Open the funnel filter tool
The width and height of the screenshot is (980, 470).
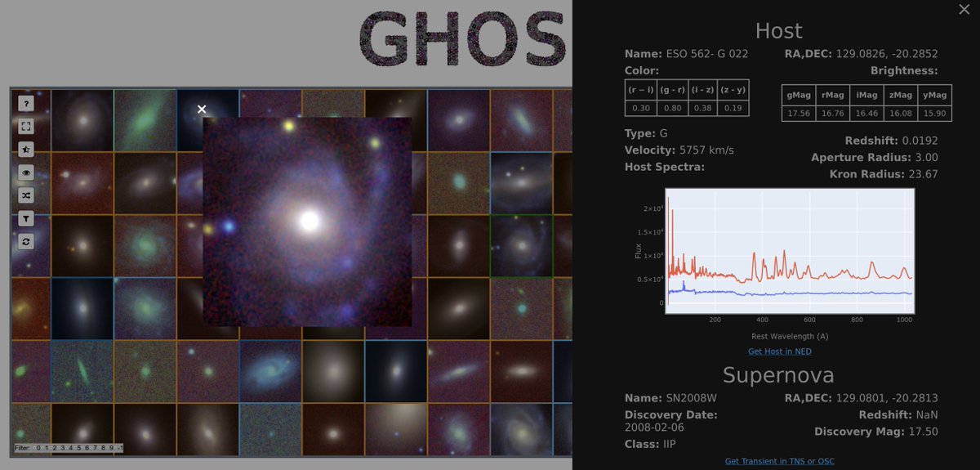[x=26, y=218]
